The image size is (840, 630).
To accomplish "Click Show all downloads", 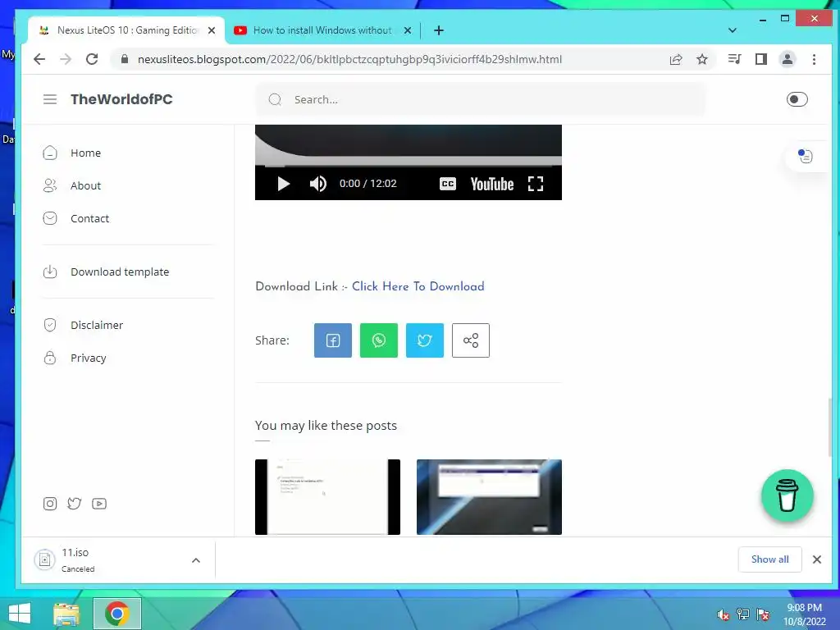I will pyautogui.click(x=769, y=559).
